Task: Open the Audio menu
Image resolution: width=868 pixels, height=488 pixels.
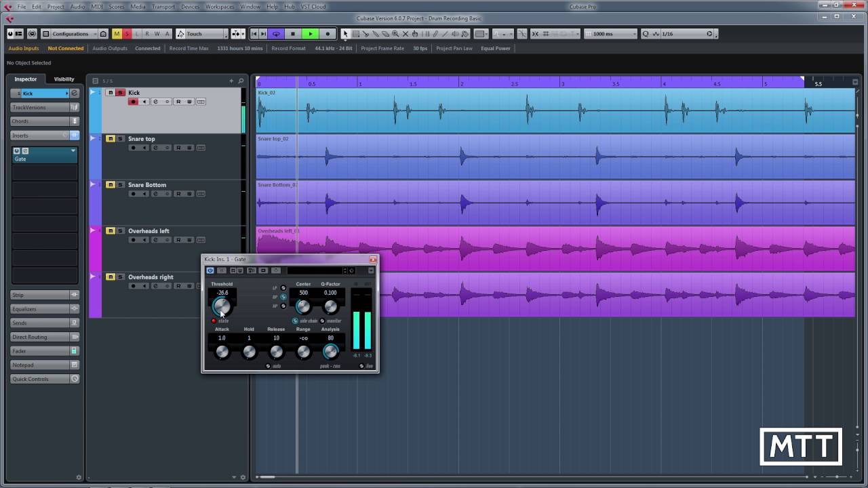Action: (77, 7)
